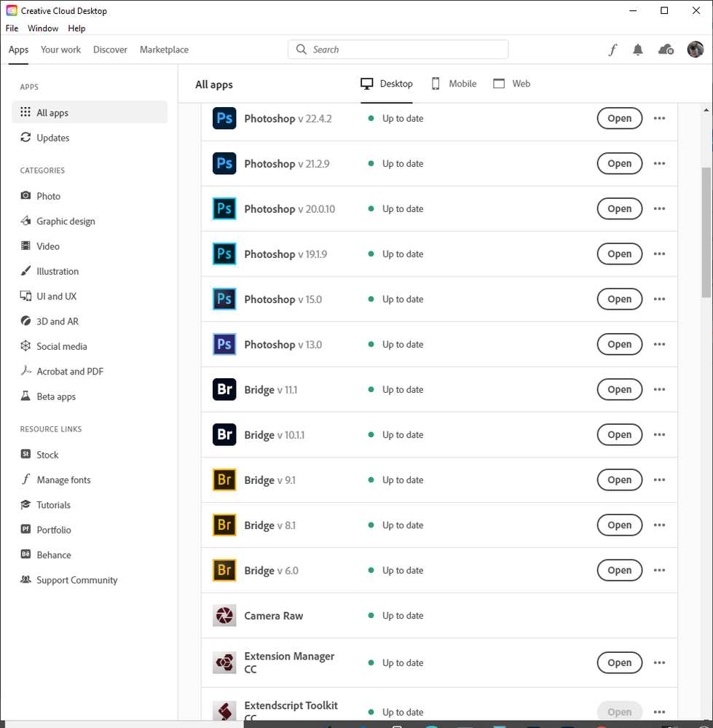The width and height of the screenshot is (713, 728).
Task: Open Extension Manager CC
Action: [619, 662]
